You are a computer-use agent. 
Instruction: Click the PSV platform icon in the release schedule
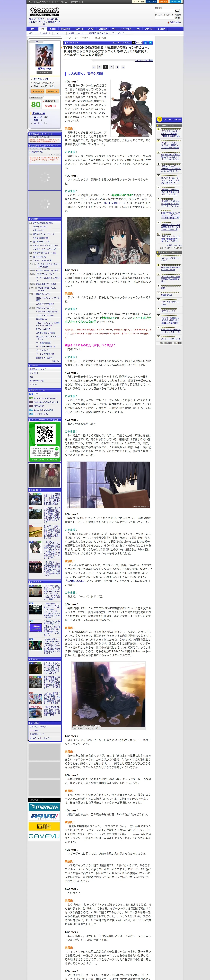[x=31, y=406]
